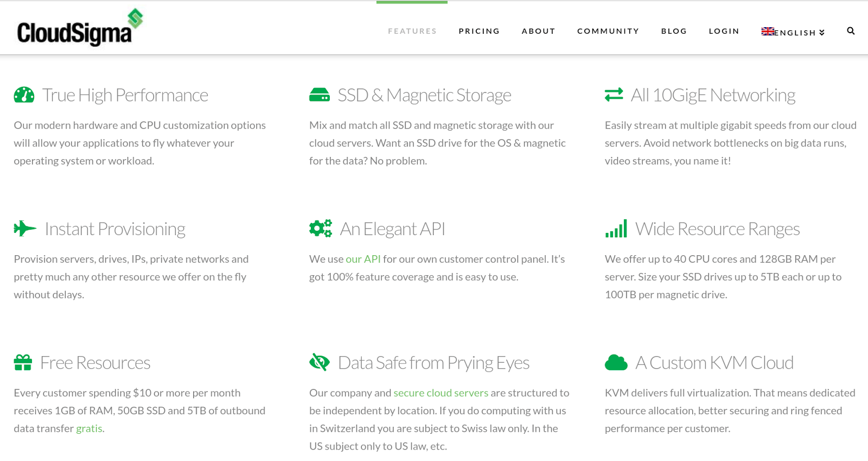Follow the 'our API' link

click(363, 259)
